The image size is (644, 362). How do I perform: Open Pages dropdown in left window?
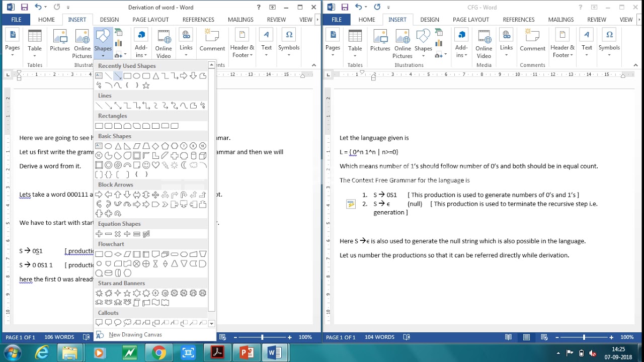13,44
